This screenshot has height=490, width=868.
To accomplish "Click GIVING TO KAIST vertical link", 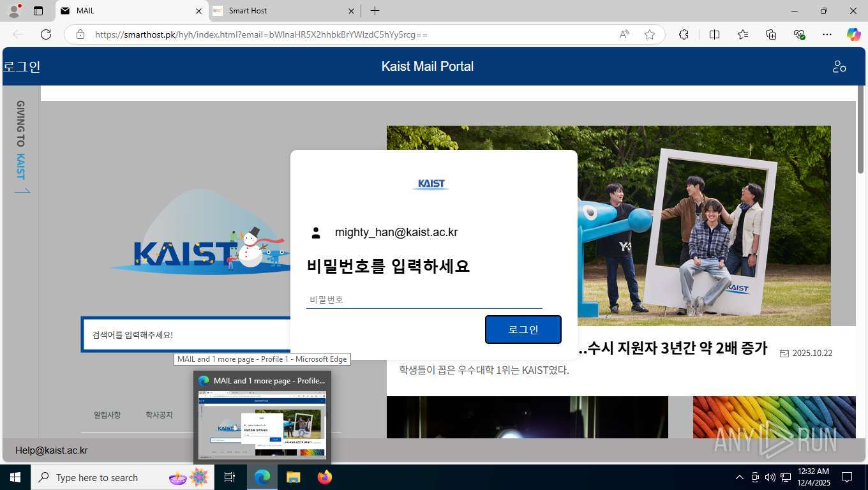I will pos(21,146).
